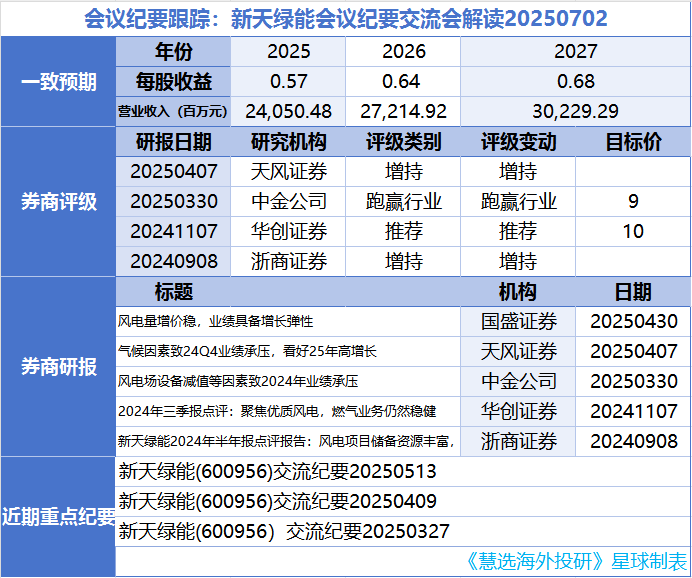Viewport: 692px width, 578px height.
Task: Click the 评级类别 column header
Action: pyautogui.click(x=403, y=142)
